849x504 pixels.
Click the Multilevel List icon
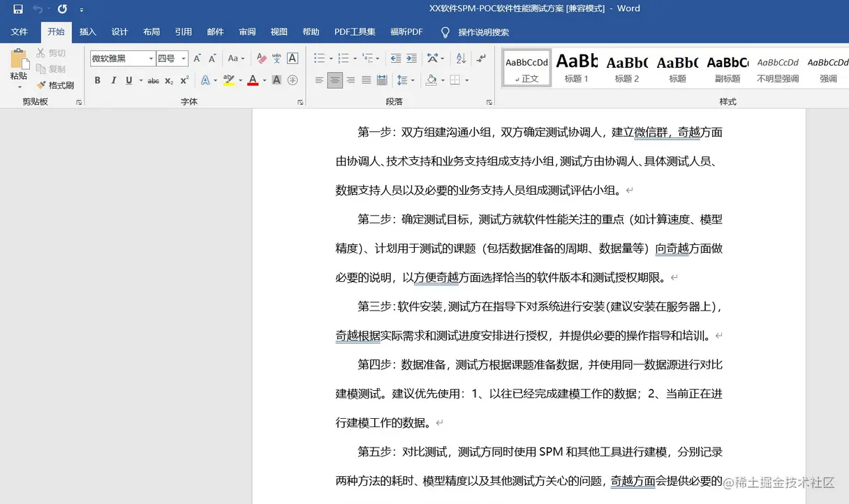pos(367,59)
